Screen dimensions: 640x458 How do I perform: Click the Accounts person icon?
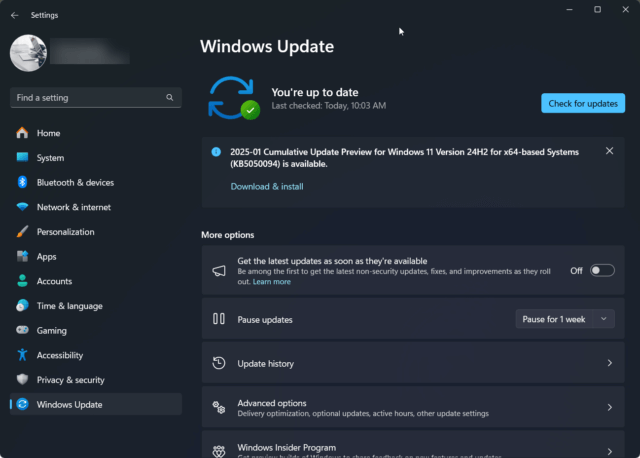(22, 281)
